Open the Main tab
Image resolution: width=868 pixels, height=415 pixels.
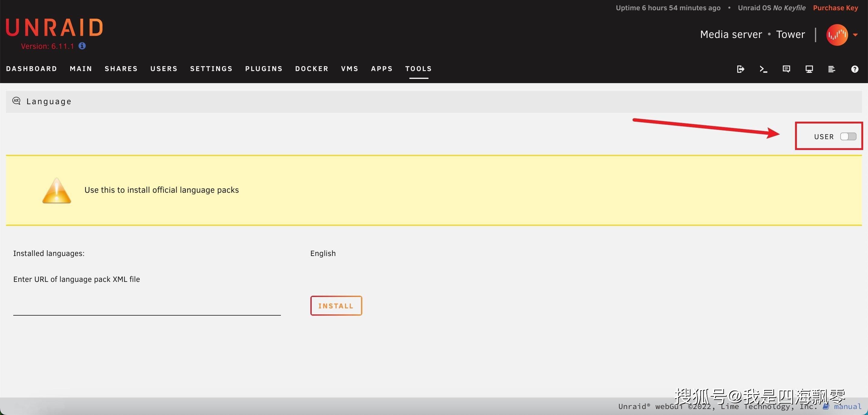81,69
